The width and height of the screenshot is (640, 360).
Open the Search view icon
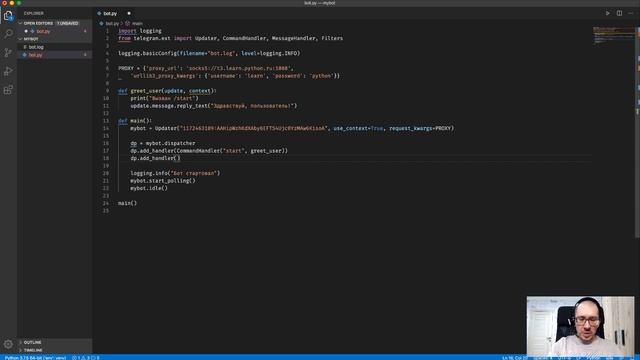[x=8, y=34]
